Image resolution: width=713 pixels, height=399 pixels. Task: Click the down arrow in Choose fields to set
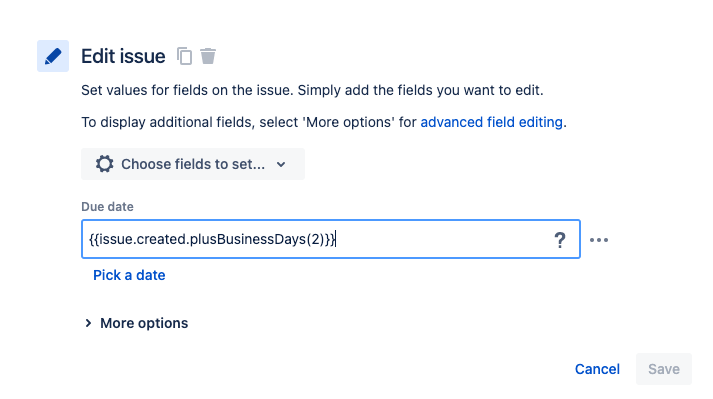281,164
